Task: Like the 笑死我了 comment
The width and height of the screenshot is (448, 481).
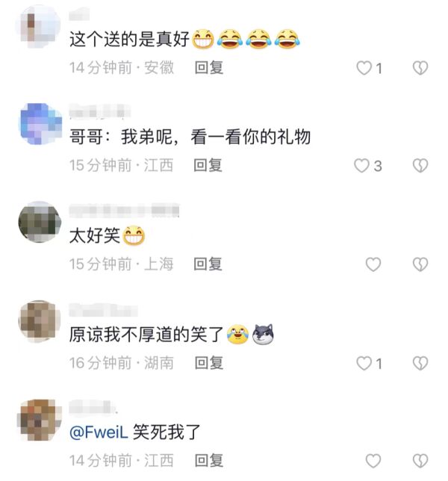Action: click(373, 461)
